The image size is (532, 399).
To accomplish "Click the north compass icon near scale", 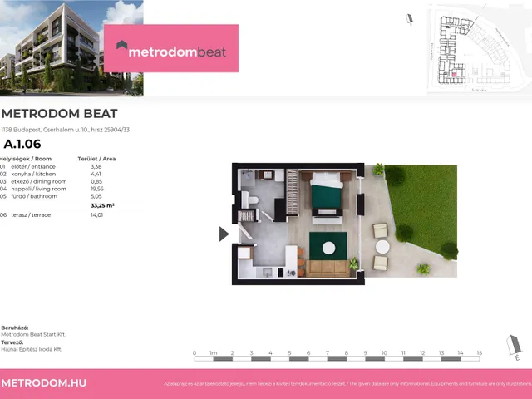I will (515, 347).
